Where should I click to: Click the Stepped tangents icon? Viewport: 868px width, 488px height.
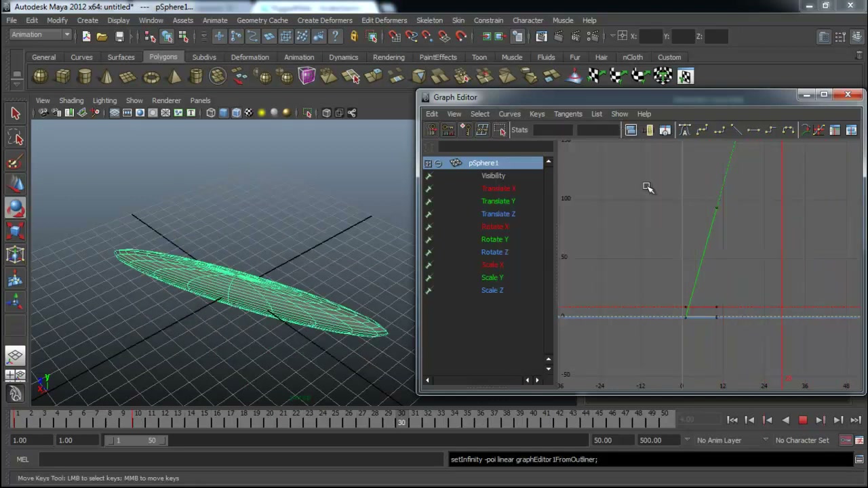pyautogui.click(x=770, y=130)
